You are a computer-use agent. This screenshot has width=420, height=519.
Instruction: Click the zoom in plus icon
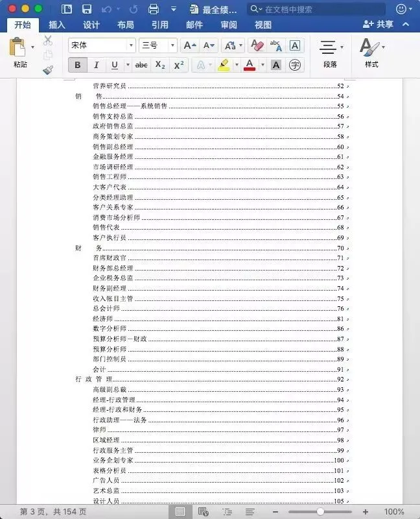point(366,512)
